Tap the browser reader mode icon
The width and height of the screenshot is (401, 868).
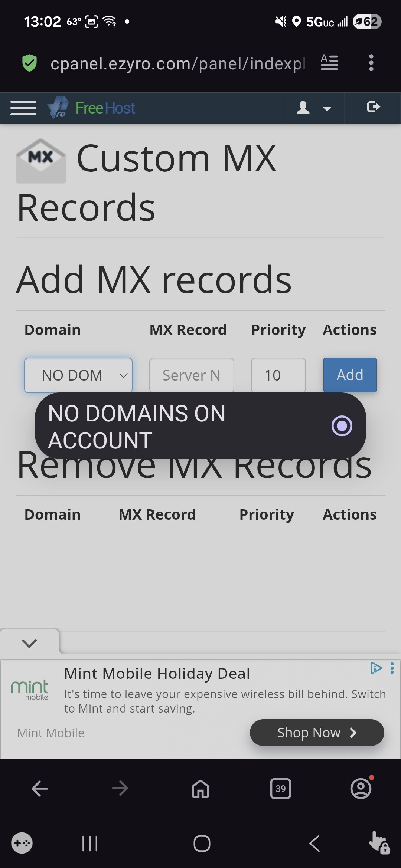coord(329,63)
